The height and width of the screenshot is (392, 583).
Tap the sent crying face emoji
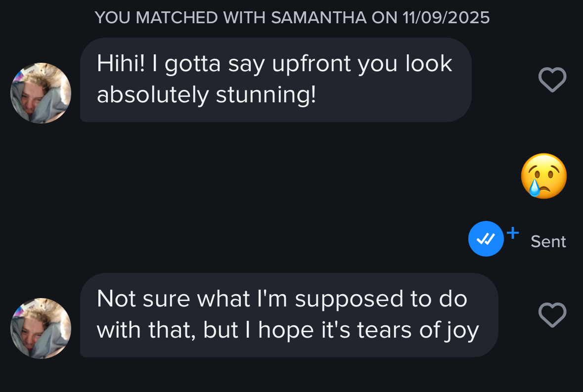tap(543, 176)
